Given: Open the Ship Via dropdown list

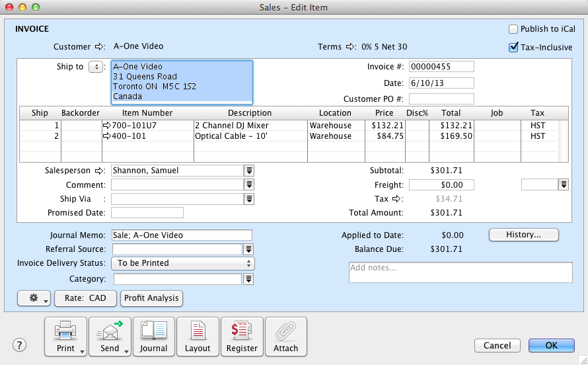Looking at the screenshot, I should coord(249,199).
